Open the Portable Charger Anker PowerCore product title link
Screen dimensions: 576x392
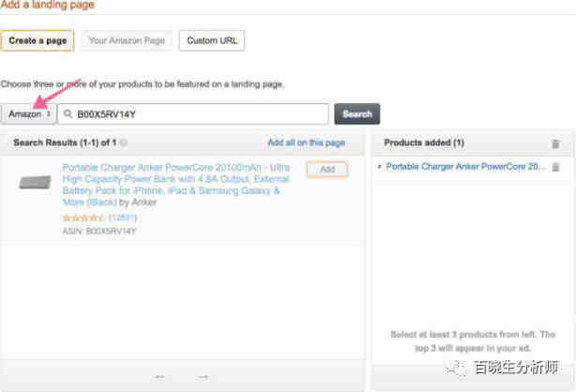tap(176, 185)
